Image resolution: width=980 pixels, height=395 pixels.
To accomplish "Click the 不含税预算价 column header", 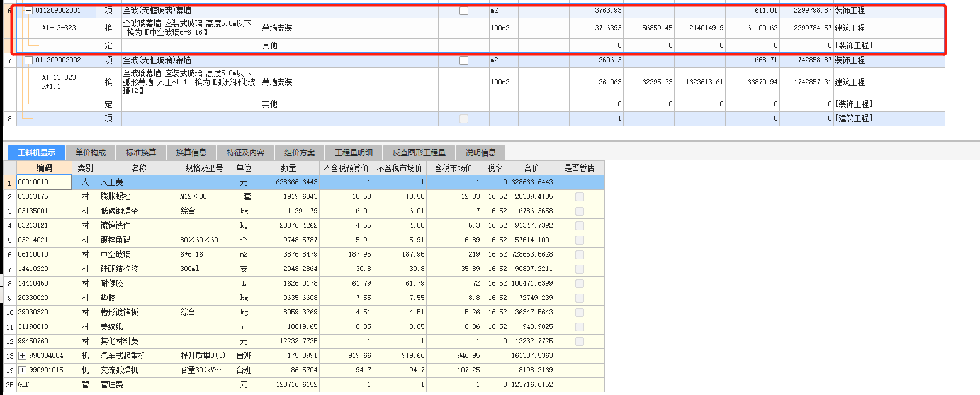I will coord(347,168).
